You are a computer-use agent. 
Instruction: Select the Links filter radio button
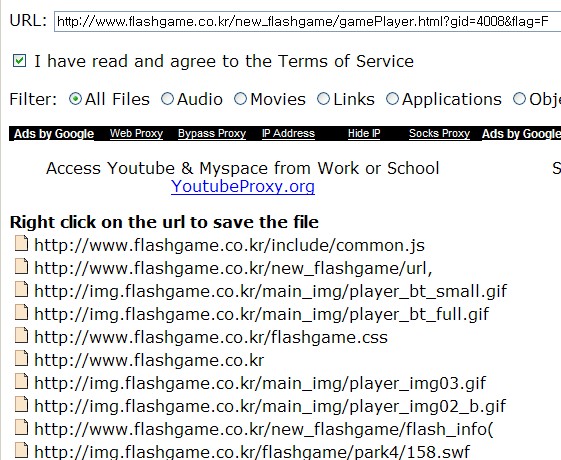click(x=323, y=99)
